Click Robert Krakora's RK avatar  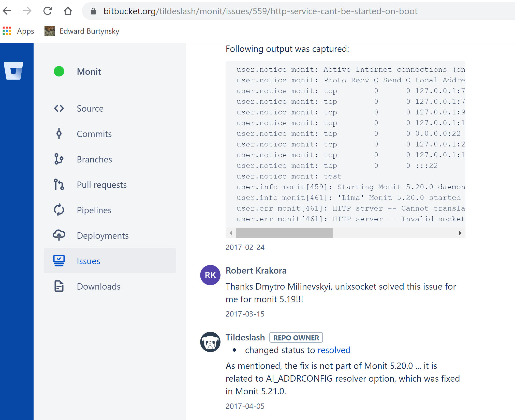click(210, 275)
